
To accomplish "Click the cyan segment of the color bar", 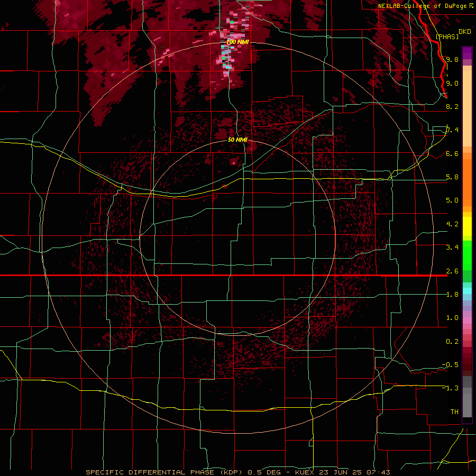I will point(467,291).
